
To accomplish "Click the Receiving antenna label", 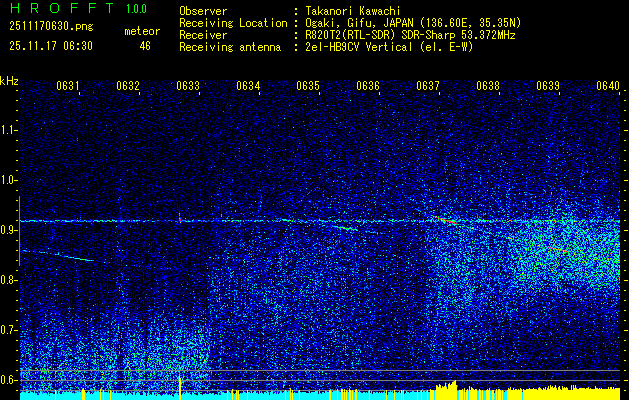I will click(x=230, y=47).
